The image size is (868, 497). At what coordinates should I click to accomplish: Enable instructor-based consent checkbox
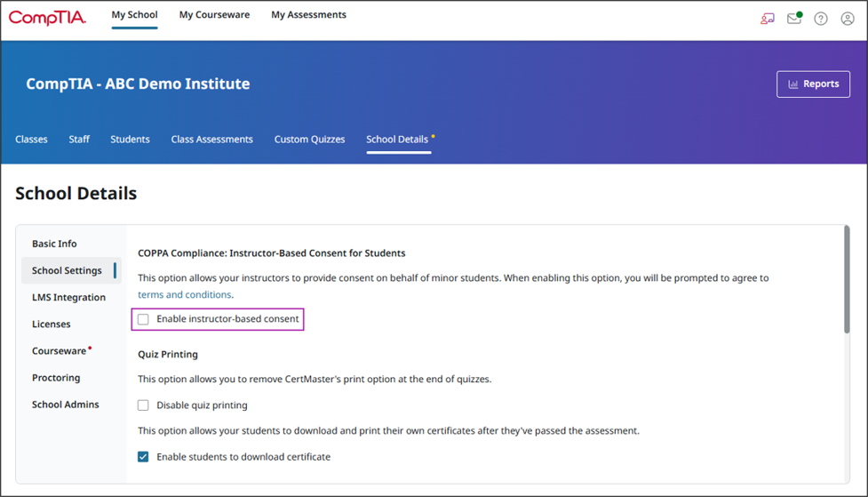pyautogui.click(x=143, y=319)
